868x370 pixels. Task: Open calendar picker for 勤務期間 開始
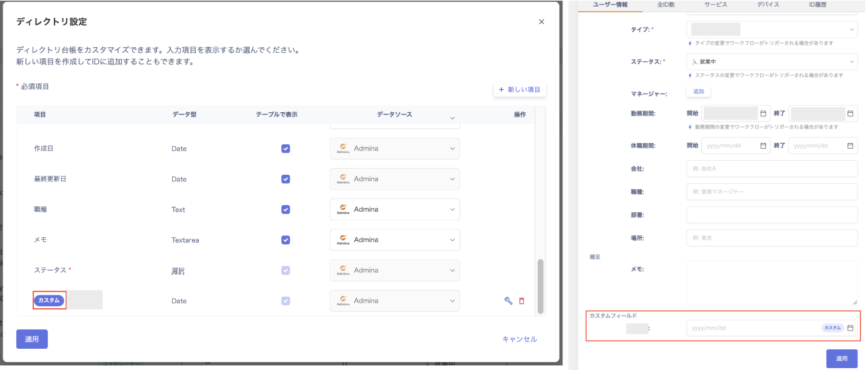coord(763,113)
